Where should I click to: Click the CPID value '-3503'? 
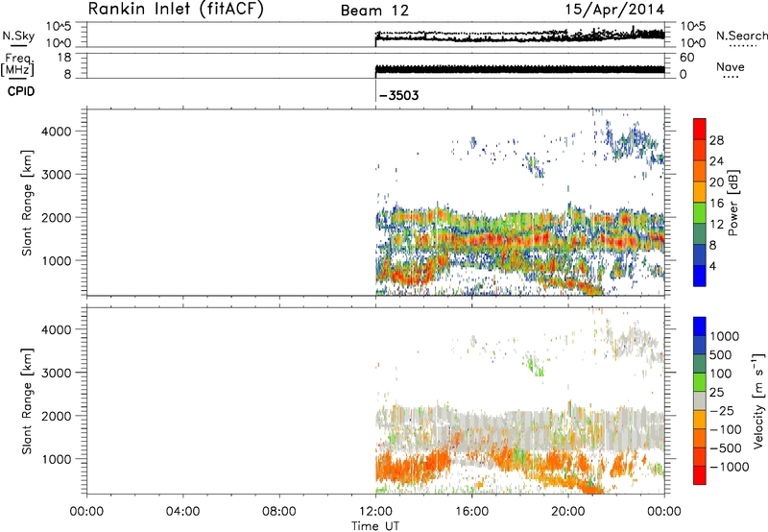(x=399, y=95)
